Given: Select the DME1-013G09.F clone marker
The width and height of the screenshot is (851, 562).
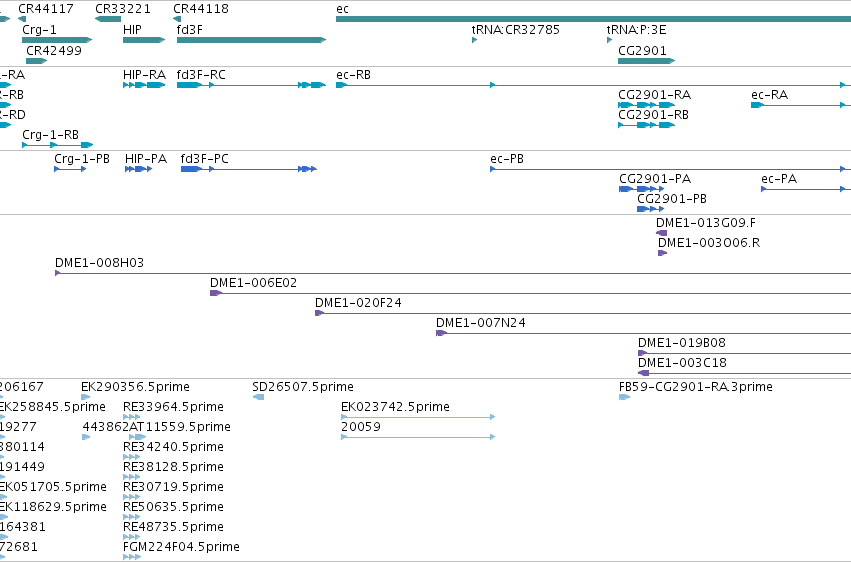Looking at the screenshot, I should [662, 233].
